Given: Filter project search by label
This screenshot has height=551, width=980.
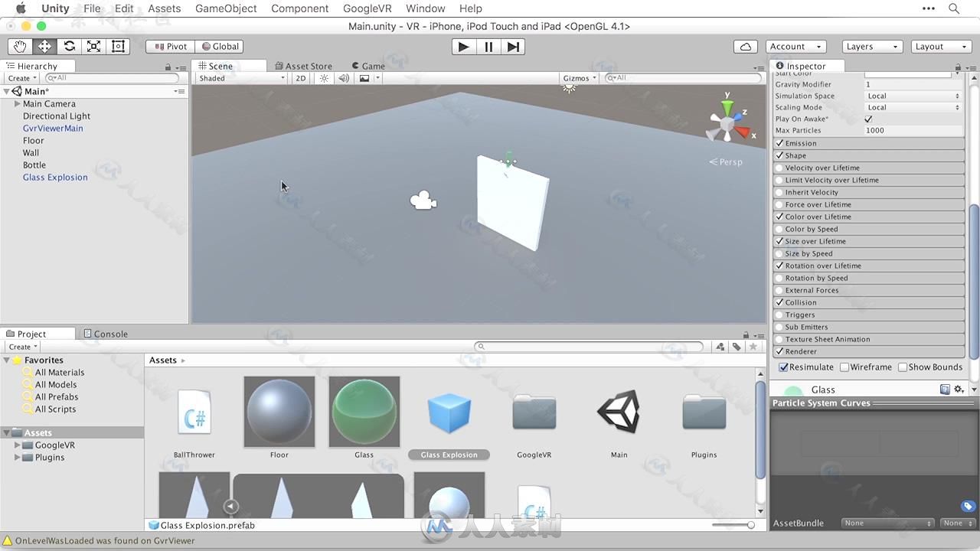Looking at the screenshot, I should point(737,347).
